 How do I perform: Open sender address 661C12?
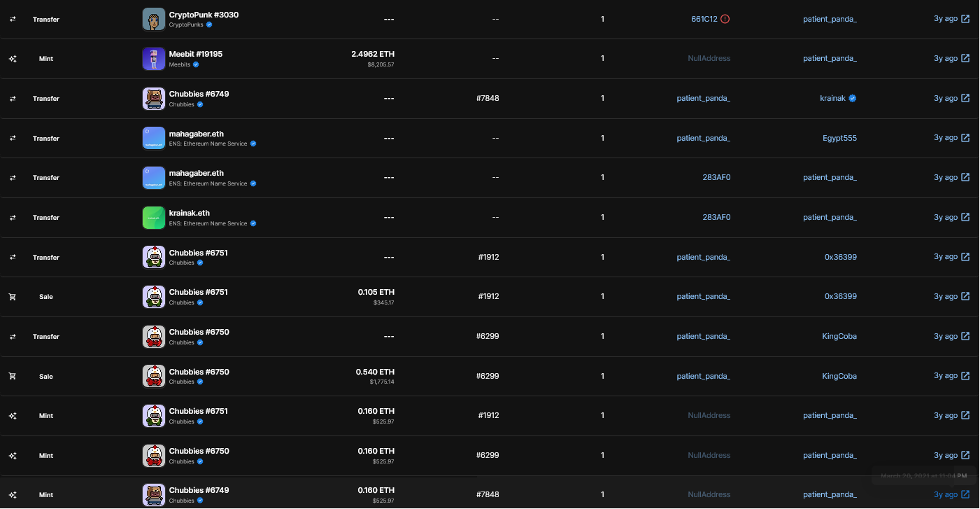coord(704,19)
